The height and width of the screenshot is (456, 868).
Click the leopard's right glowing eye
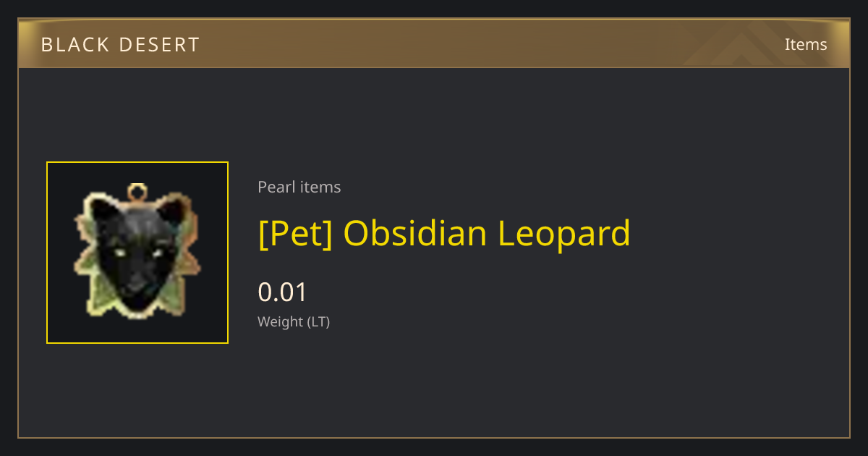[x=158, y=252]
